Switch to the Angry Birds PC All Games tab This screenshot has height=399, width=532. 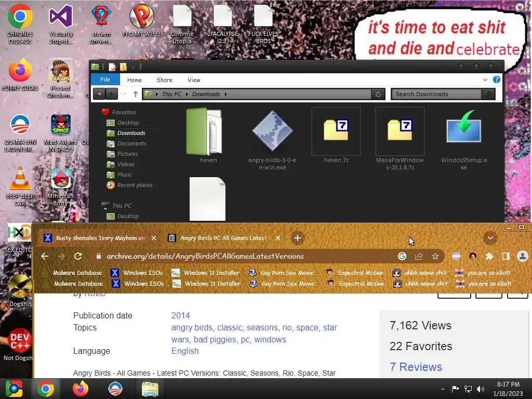click(x=223, y=238)
